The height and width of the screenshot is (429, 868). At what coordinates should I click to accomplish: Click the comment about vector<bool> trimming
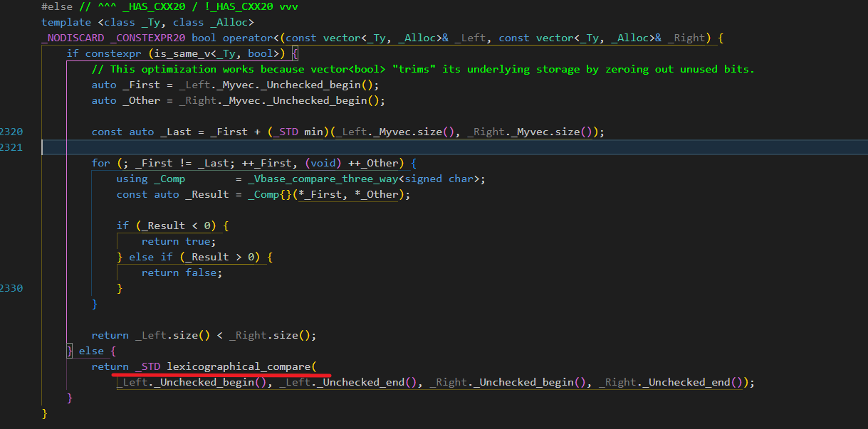pyautogui.click(x=423, y=69)
